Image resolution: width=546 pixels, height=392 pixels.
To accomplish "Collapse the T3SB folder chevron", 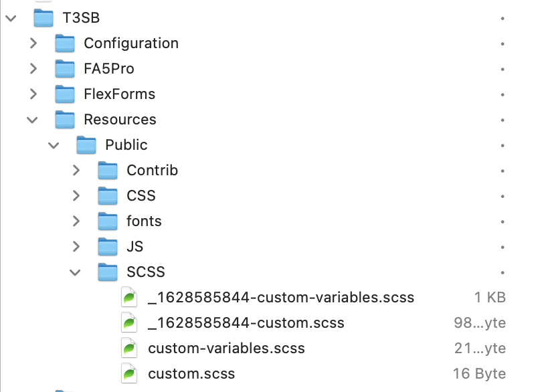I will tap(11, 18).
